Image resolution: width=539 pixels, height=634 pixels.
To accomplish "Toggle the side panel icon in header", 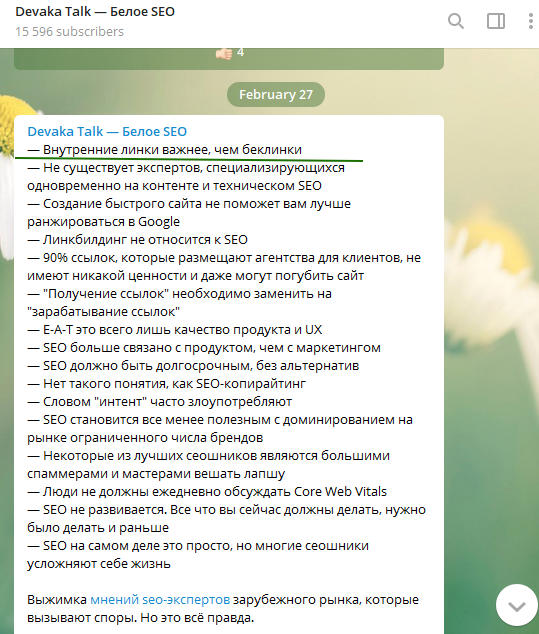I will coord(496,21).
